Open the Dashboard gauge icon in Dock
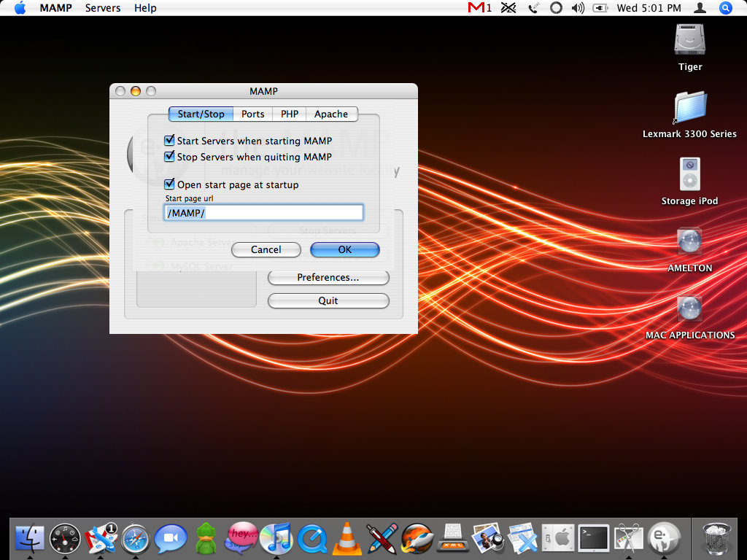This screenshot has width=747, height=560. coord(65,539)
